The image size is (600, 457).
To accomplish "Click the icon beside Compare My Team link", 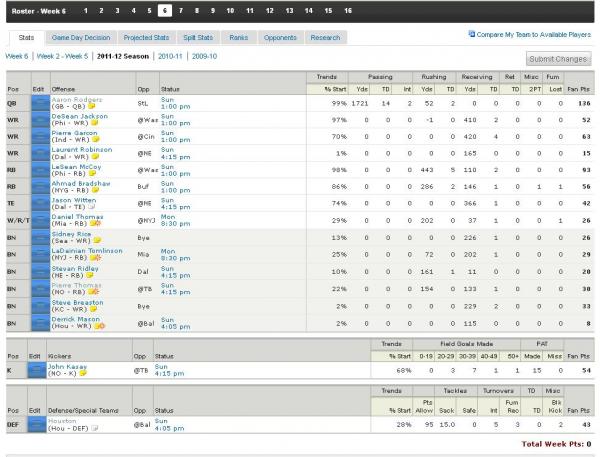I will tap(471, 35).
